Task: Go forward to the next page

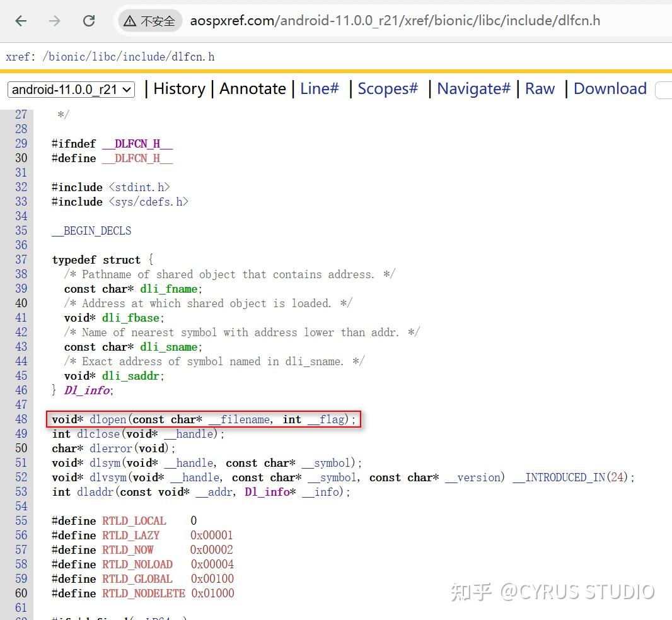Action: point(55,20)
